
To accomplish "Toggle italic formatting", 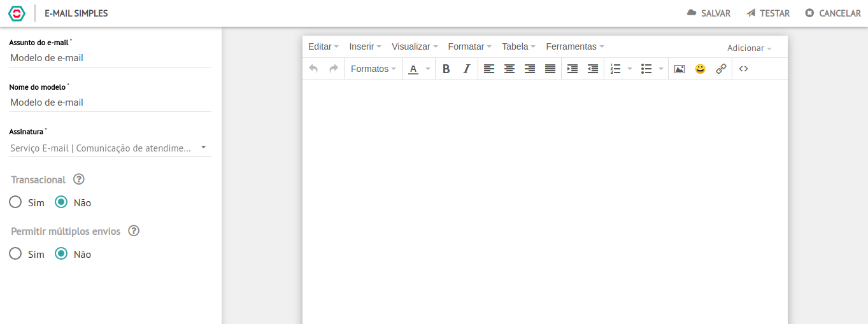I will 467,69.
